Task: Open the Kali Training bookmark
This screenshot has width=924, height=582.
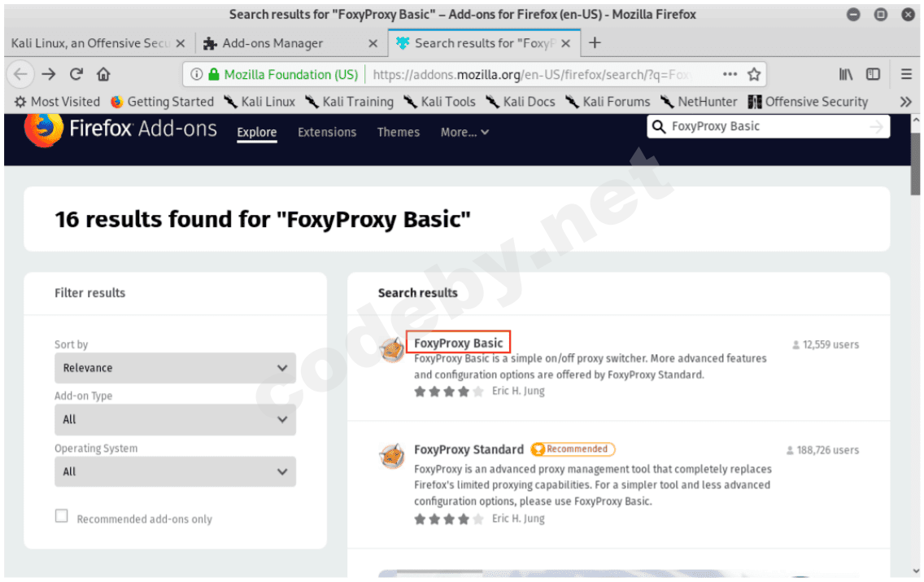Action: point(349,102)
